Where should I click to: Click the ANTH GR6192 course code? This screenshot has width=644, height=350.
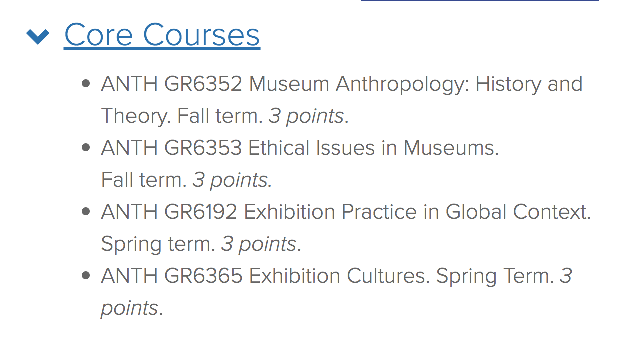[169, 212]
